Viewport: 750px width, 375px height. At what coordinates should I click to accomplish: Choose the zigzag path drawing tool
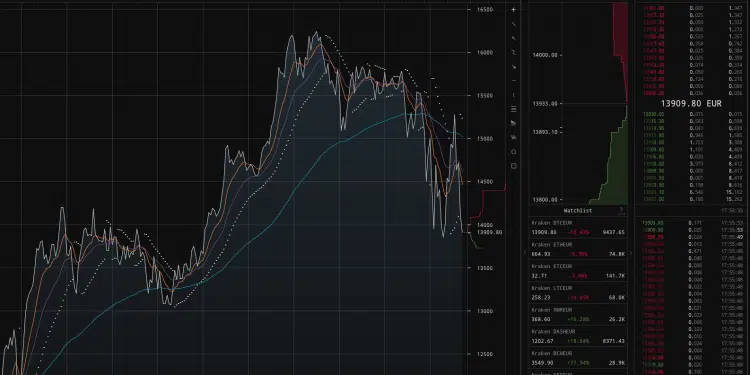point(514,53)
